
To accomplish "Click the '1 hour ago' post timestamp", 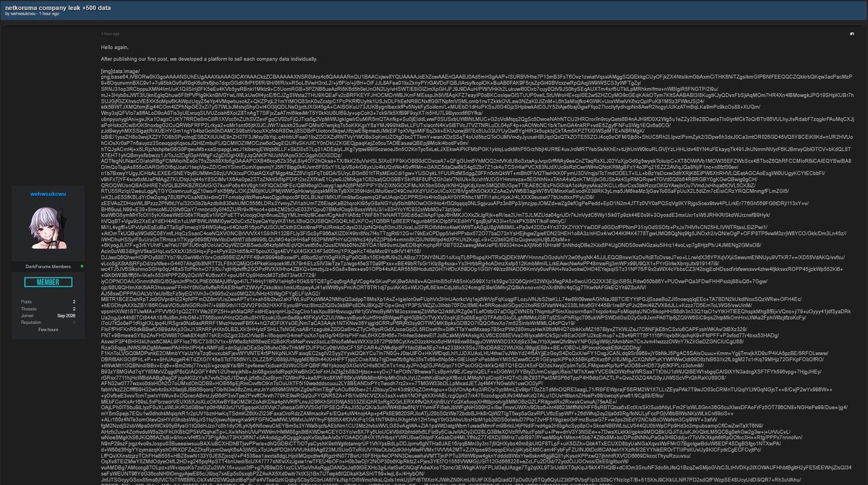I will point(110,34).
